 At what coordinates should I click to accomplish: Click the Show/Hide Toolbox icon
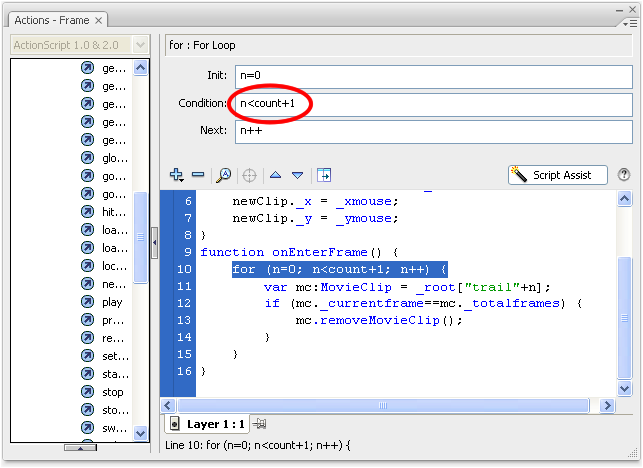point(324,175)
